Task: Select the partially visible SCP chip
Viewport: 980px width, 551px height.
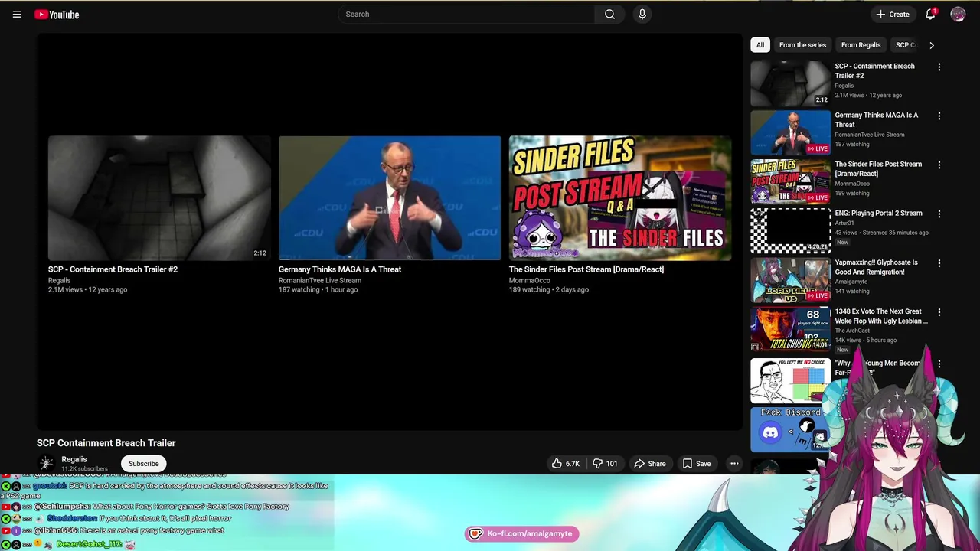Action: point(906,45)
